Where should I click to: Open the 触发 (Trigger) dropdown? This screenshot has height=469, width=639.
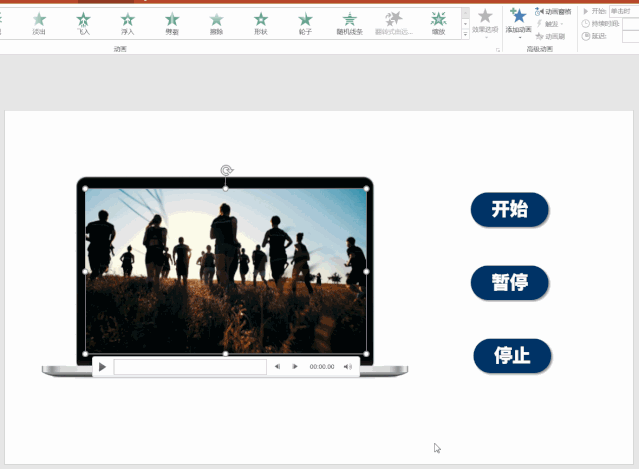550,24
